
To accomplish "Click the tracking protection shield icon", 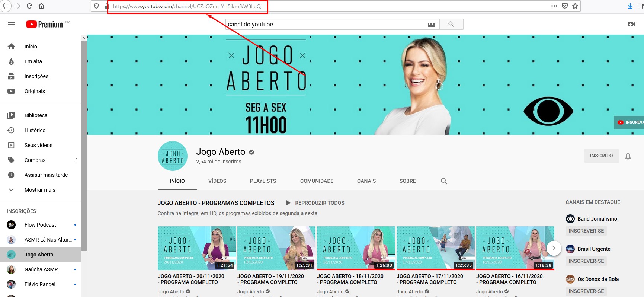I will pos(96,6).
